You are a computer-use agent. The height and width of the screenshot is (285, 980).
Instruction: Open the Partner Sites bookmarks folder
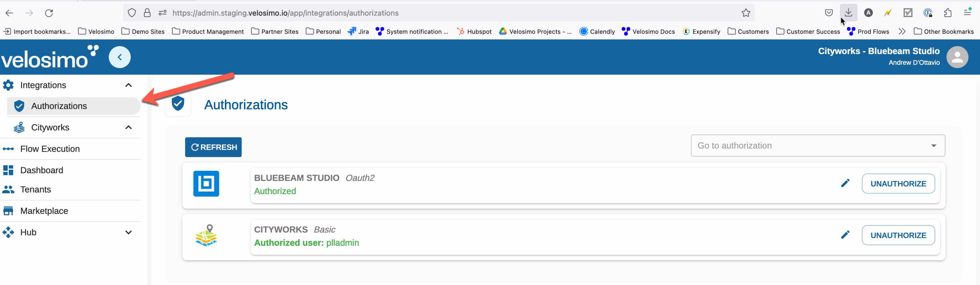(x=275, y=31)
